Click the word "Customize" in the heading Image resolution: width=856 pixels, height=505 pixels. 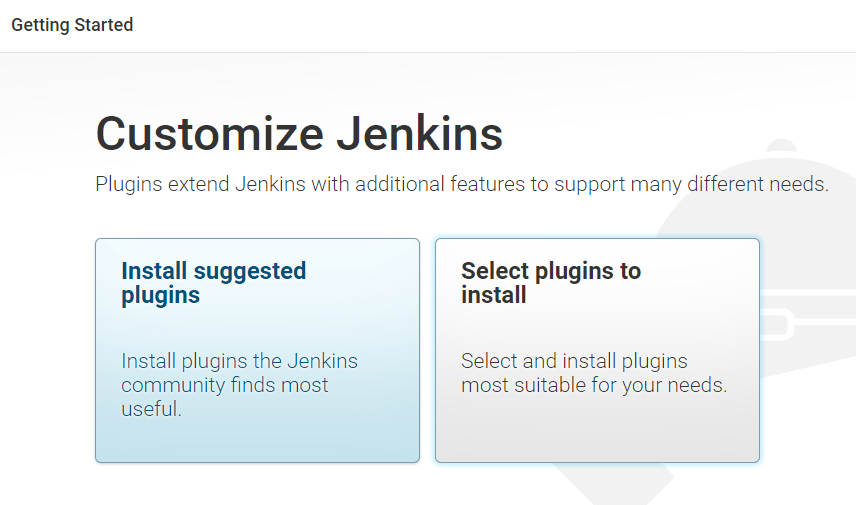pos(209,134)
